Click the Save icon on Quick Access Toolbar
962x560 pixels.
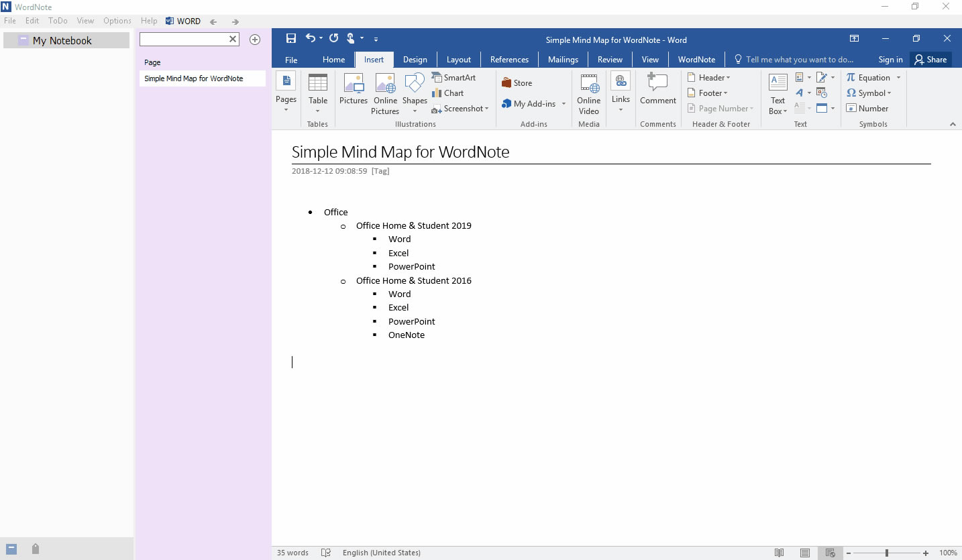(290, 38)
